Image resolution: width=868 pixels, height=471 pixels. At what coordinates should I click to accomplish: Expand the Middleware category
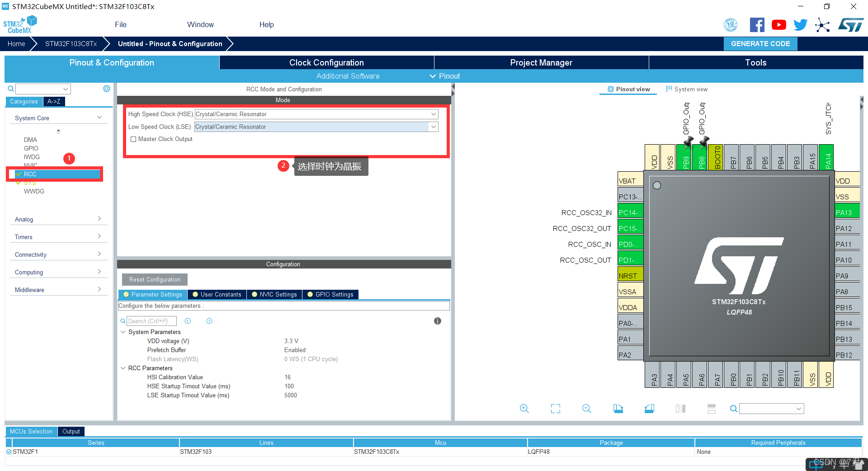click(x=99, y=289)
